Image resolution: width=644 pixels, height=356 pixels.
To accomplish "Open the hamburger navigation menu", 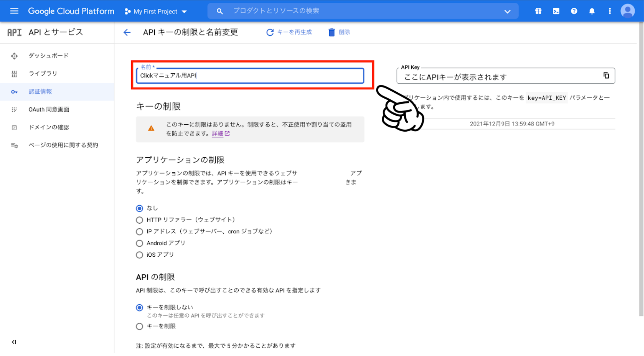I will [14, 11].
